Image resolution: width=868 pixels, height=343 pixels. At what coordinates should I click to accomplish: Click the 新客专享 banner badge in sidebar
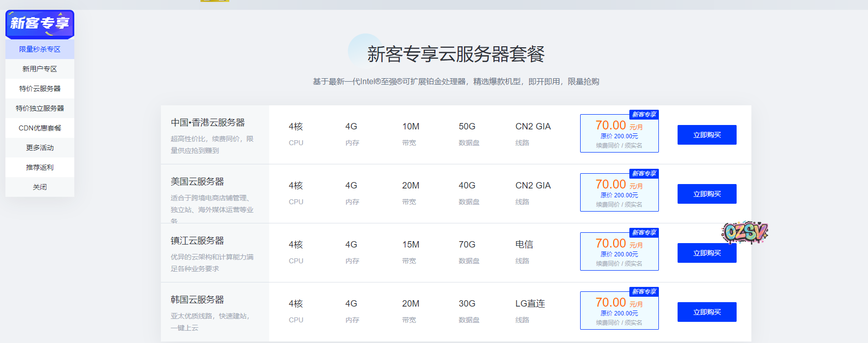coord(40,24)
